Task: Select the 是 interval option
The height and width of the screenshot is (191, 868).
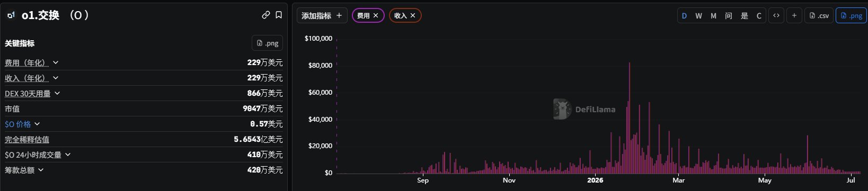Action: (x=744, y=16)
